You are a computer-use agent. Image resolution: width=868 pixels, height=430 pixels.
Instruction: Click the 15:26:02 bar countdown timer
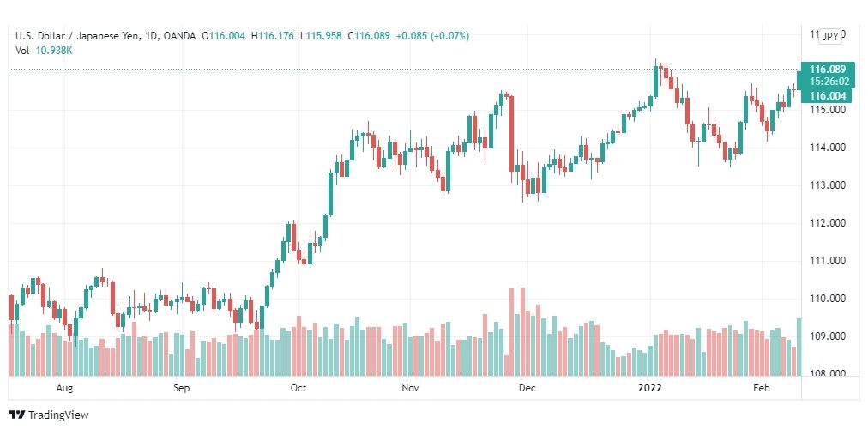(x=828, y=82)
